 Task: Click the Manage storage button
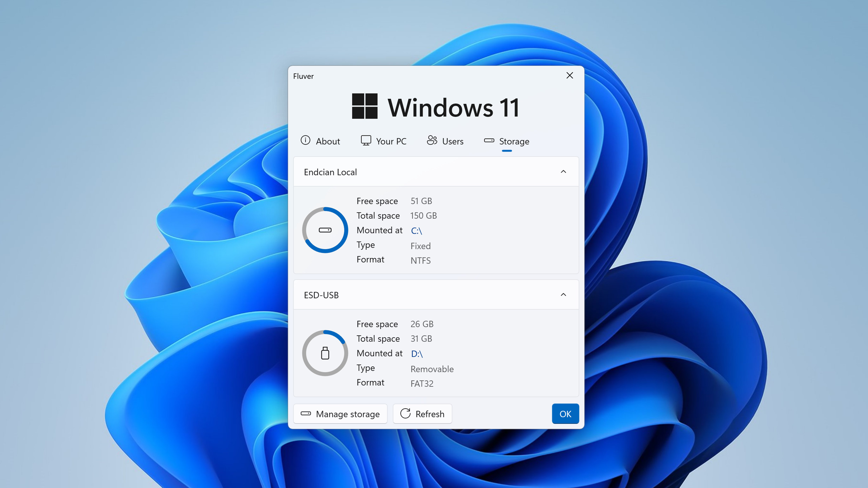[x=340, y=414]
